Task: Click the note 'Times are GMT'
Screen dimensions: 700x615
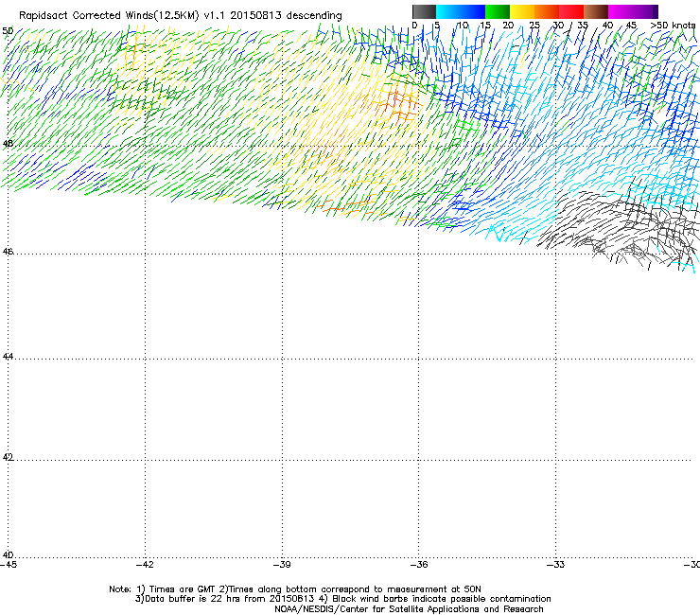Action: [182, 589]
